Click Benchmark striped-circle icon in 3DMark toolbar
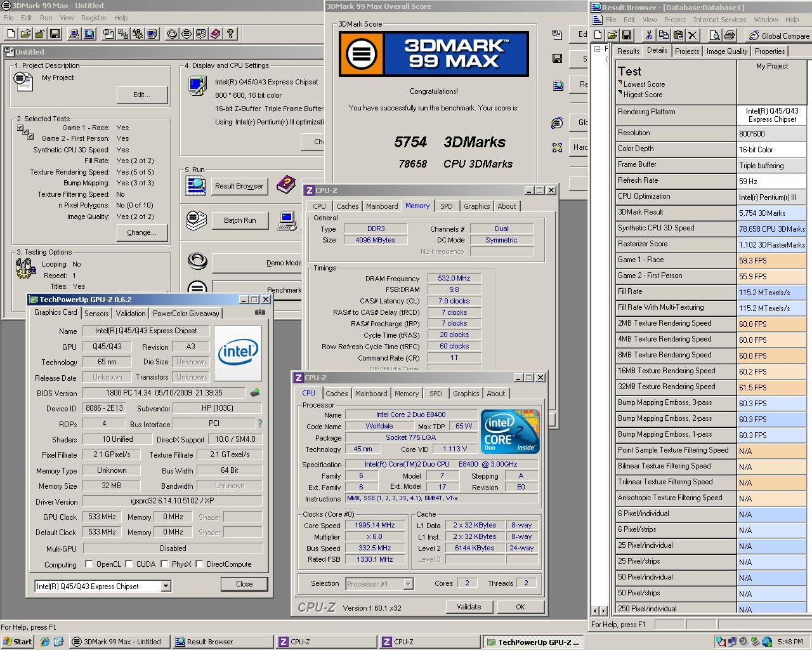 click(x=187, y=34)
